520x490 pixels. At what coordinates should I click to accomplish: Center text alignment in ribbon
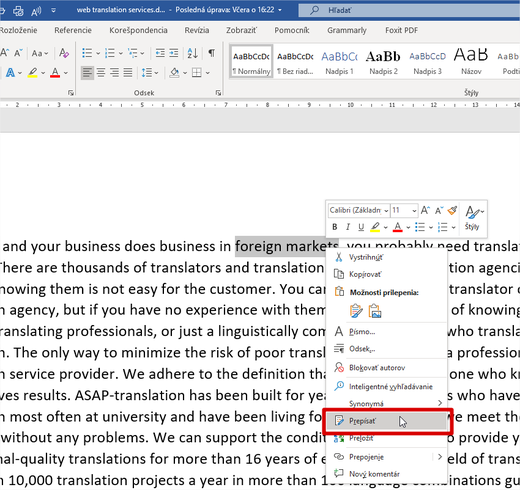[101, 72]
